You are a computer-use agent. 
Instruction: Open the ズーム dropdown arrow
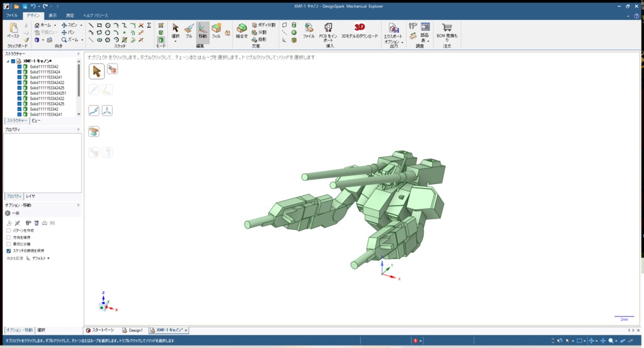coord(82,40)
